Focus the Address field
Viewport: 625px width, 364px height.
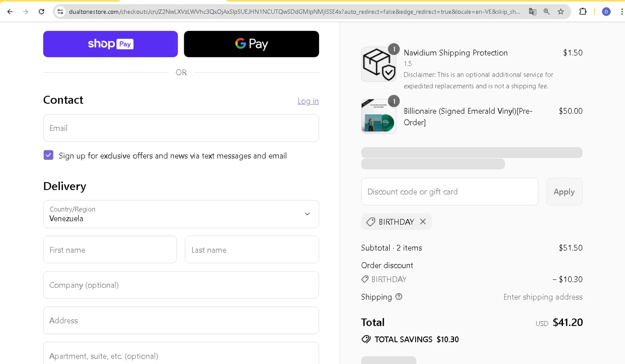point(181,320)
